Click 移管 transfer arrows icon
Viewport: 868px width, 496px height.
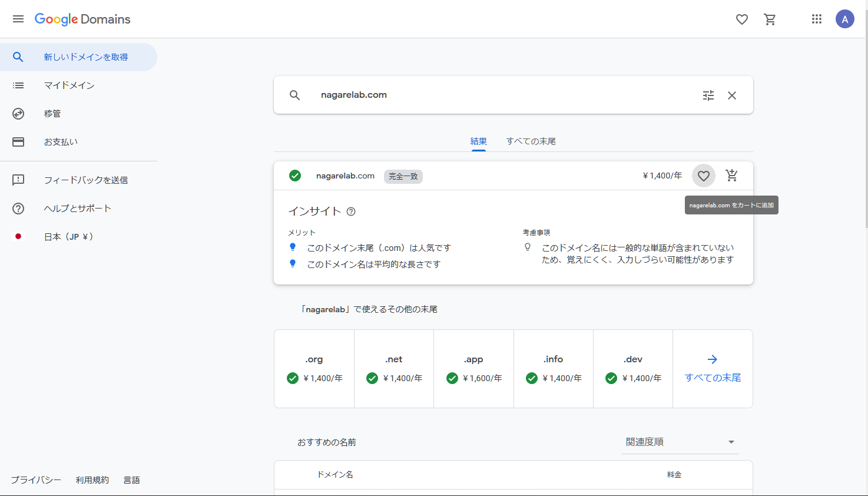coord(18,114)
